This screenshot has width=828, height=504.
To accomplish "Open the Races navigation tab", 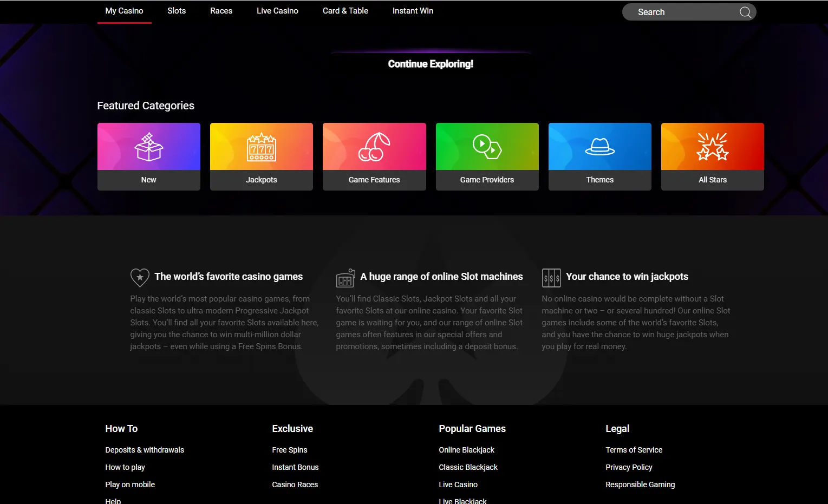I will (221, 11).
